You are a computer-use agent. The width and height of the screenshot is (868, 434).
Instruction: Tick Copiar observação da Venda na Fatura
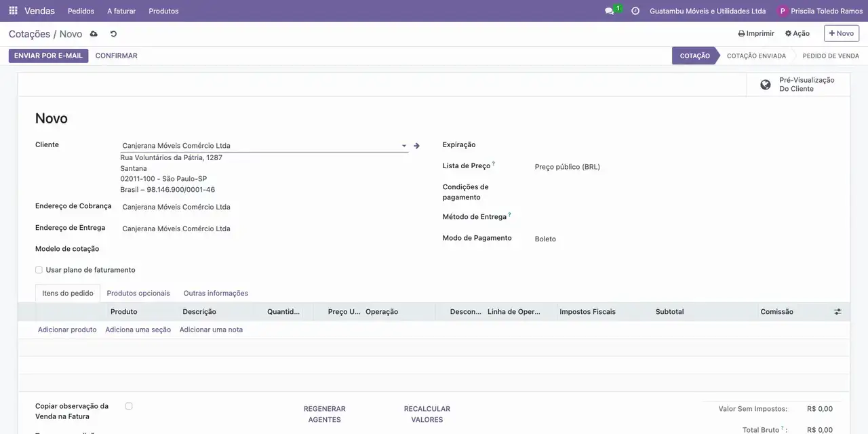[129, 406]
